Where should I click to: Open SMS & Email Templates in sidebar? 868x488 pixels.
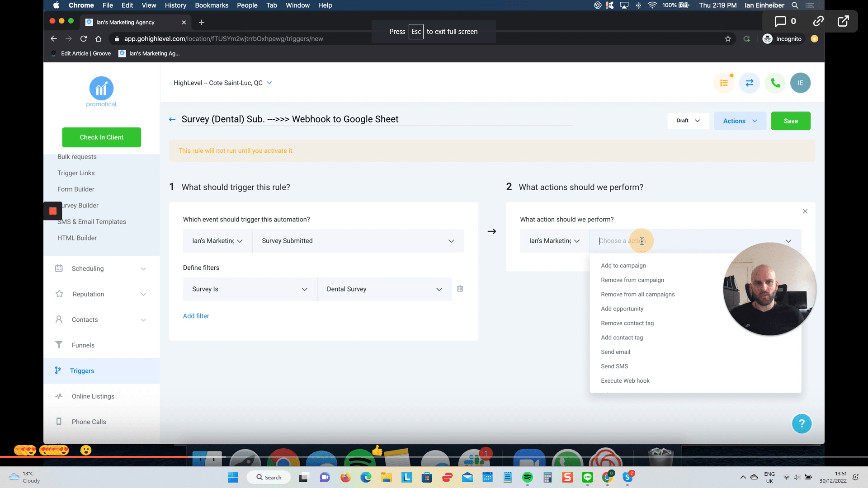click(x=92, y=222)
